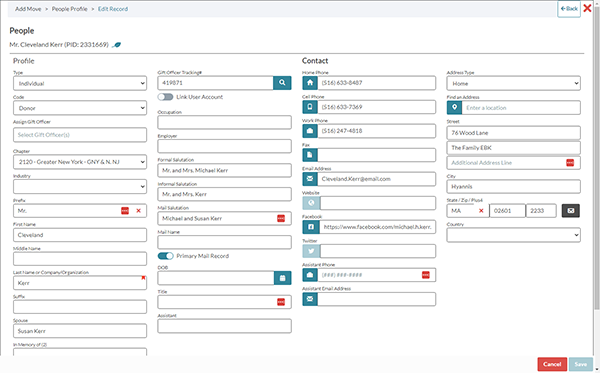Image resolution: width=600 pixels, height=373 pixels.
Task: Open the Industry dropdown
Action: pyautogui.click(x=80, y=187)
